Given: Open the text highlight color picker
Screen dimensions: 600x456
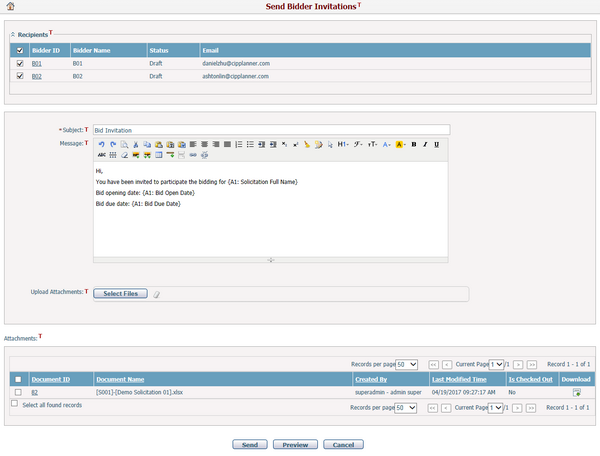Looking at the screenshot, I should [399, 144].
